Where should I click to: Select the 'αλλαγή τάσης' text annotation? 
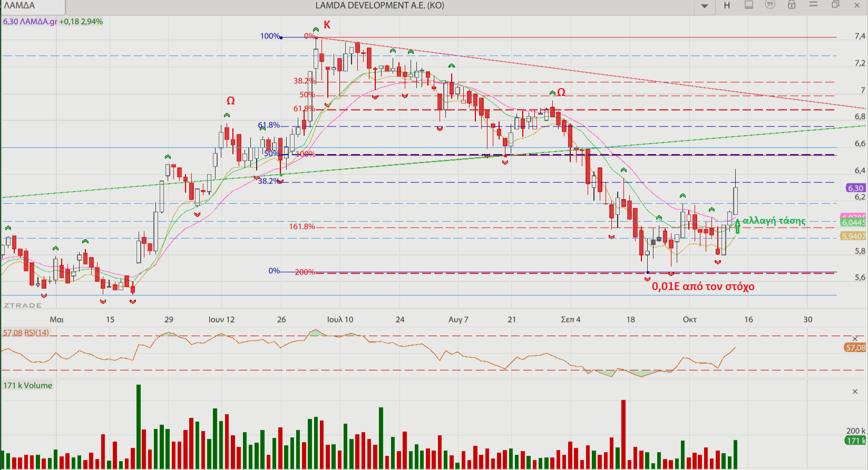774,220
